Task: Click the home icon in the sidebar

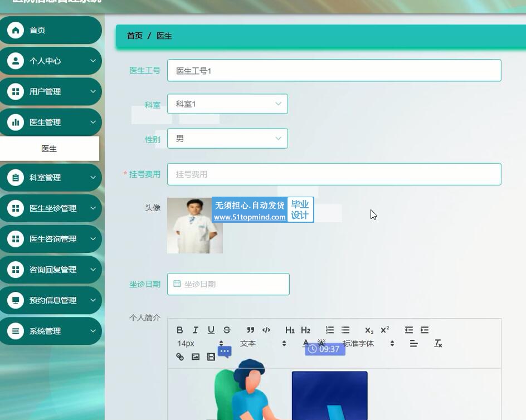Action: click(16, 30)
